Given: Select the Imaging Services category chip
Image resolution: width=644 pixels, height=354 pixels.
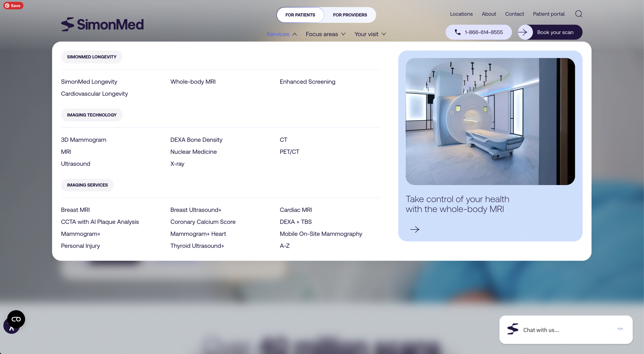Looking at the screenshot, I should pos(87,185).
